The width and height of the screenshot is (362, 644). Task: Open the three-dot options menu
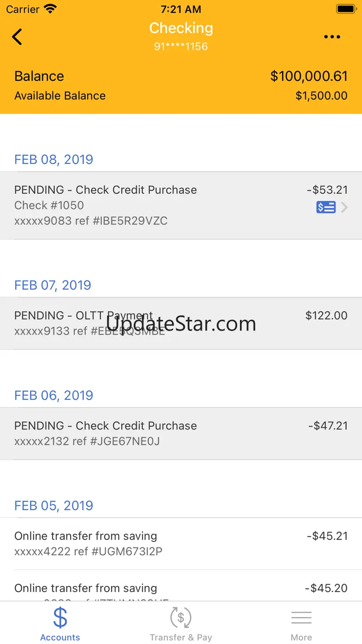332,37
